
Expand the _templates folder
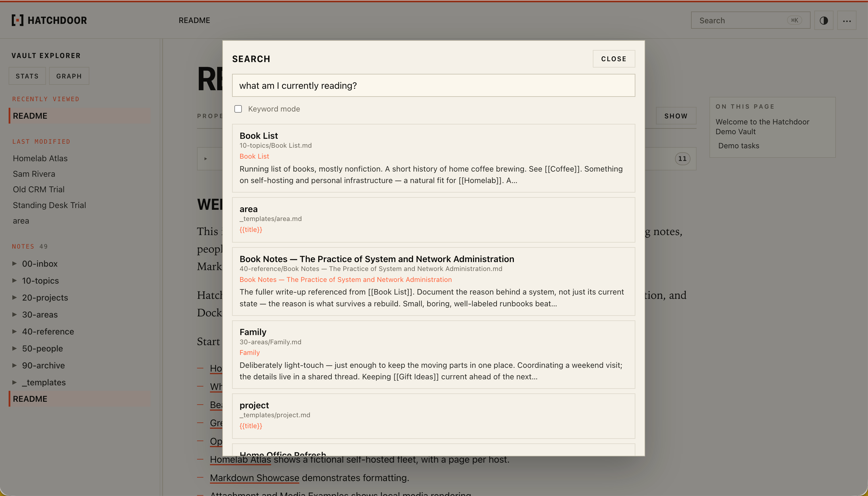pos(14,382)
